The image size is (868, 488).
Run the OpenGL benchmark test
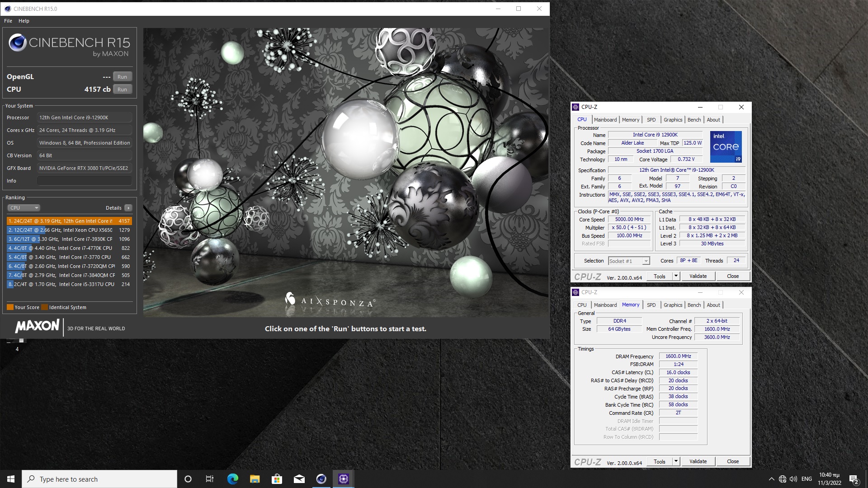pyautogui.click(x=122, y=77)
